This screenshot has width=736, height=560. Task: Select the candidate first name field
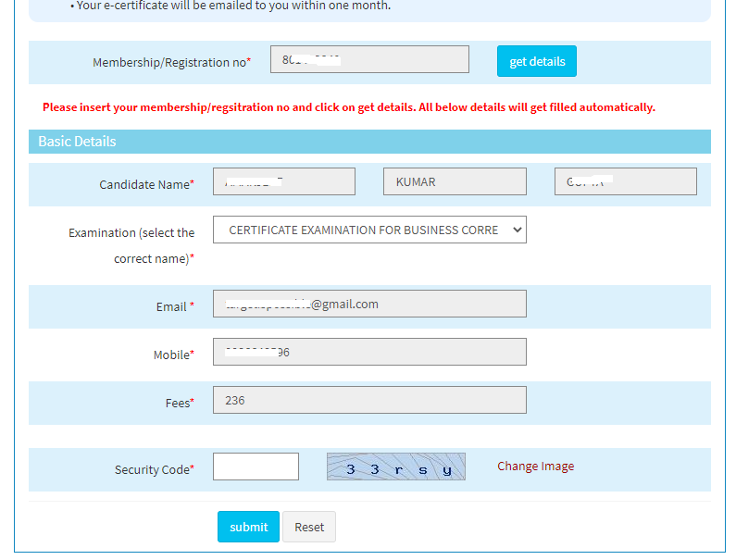tap(284, 181)
